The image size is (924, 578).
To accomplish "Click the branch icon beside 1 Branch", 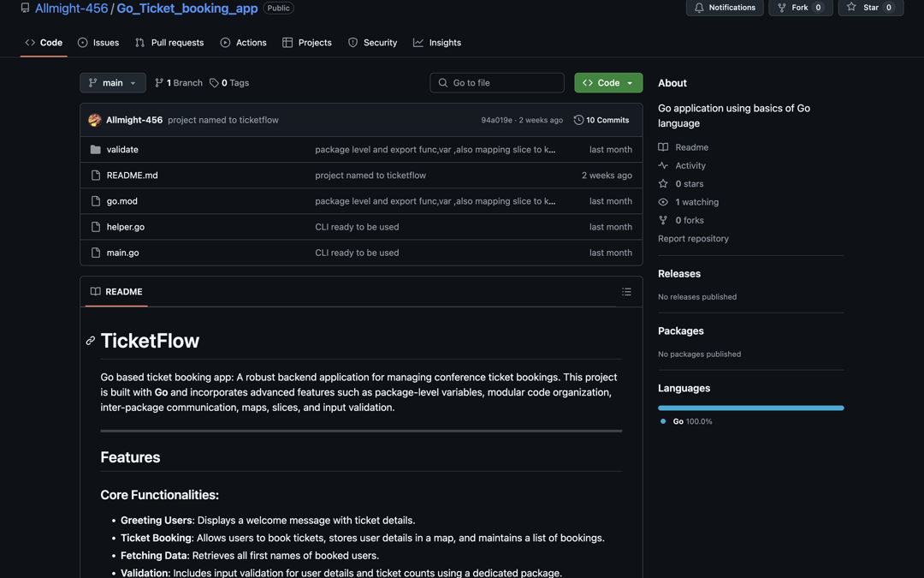I will [159, 83].
